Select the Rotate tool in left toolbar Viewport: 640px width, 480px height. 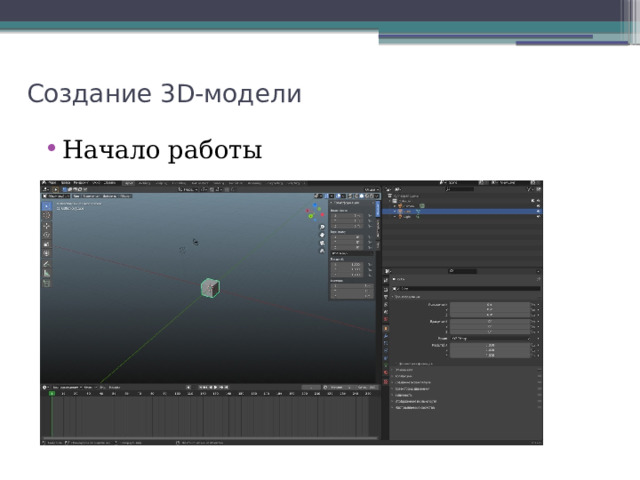point(46,235)
